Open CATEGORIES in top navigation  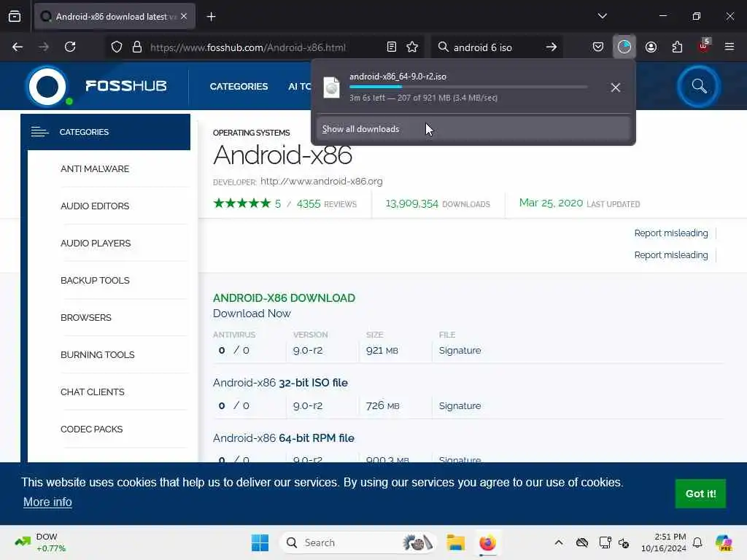pos(239,87)
